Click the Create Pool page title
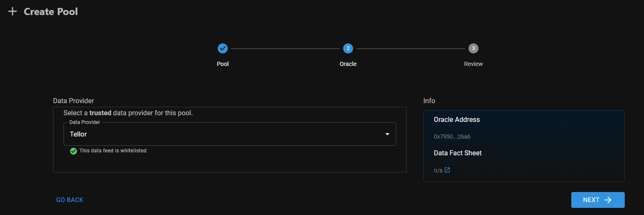 coord(51,12)
